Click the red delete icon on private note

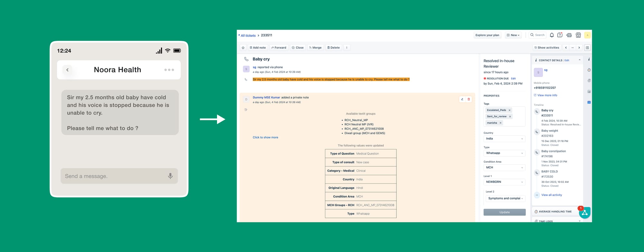tap(469, 99)
